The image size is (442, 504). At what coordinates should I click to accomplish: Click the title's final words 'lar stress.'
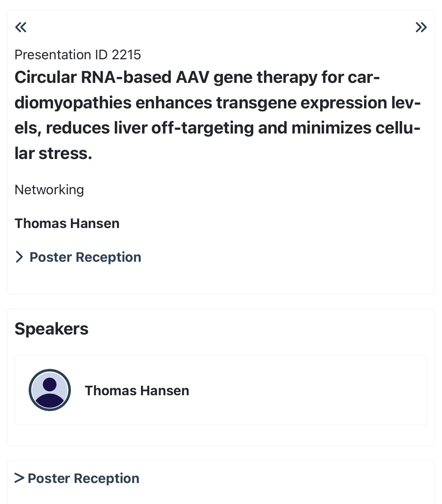pyautogui.click(x=53, y=153)
